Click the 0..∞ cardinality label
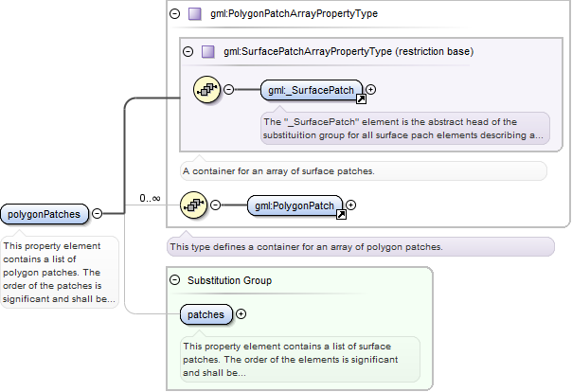Screen dimensions: 572x392 [x=150, y=199]
